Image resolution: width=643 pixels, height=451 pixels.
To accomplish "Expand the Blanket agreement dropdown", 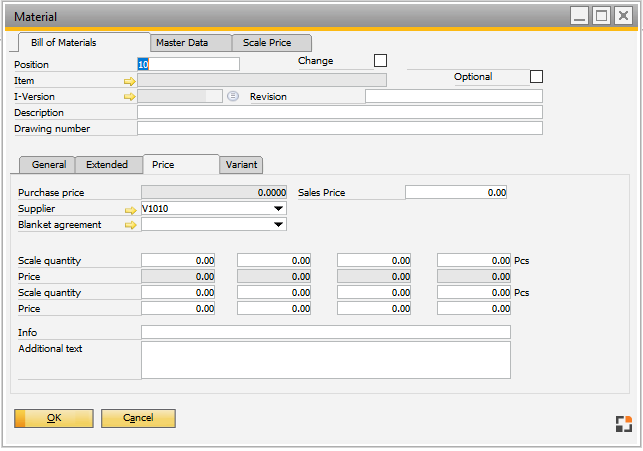I will (x=279, y=225).
